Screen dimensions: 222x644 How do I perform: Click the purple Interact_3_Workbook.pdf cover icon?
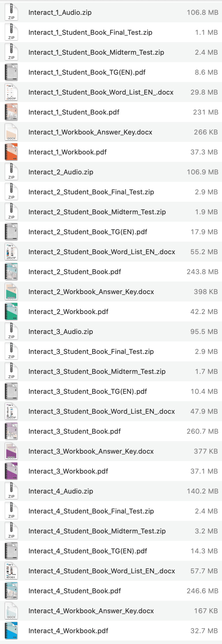pos(11,471)
